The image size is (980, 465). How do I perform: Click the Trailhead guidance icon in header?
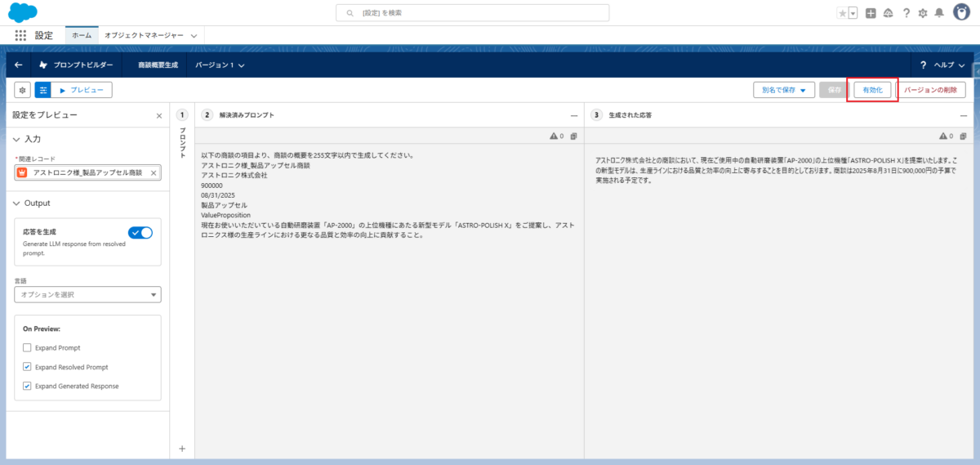[x=888, y=13]
